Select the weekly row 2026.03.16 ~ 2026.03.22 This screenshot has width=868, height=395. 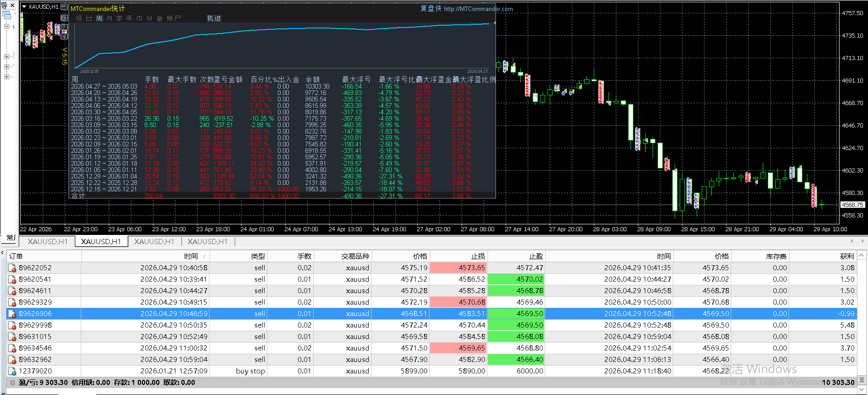[282, 118]
